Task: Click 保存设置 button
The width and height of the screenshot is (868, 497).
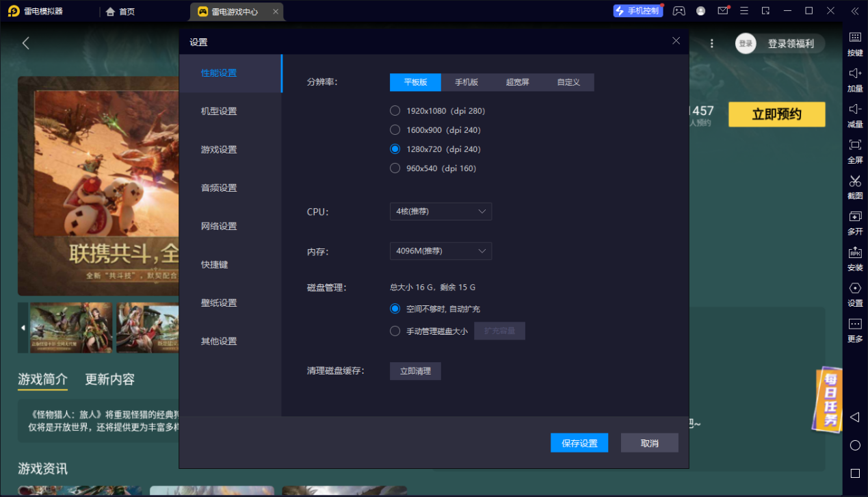Action: pos(579,443)
